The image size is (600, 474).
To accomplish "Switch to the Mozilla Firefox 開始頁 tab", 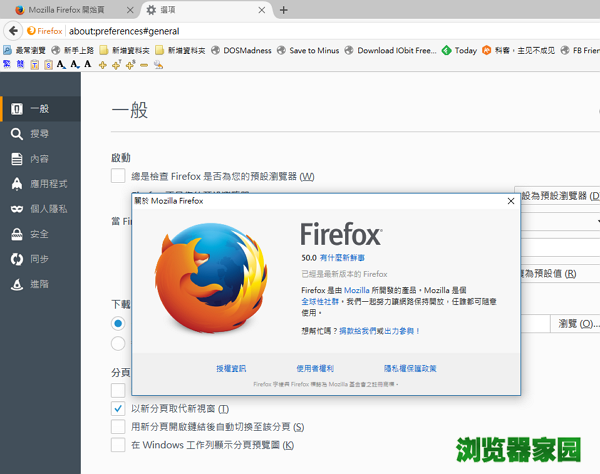I will [70, 10].
